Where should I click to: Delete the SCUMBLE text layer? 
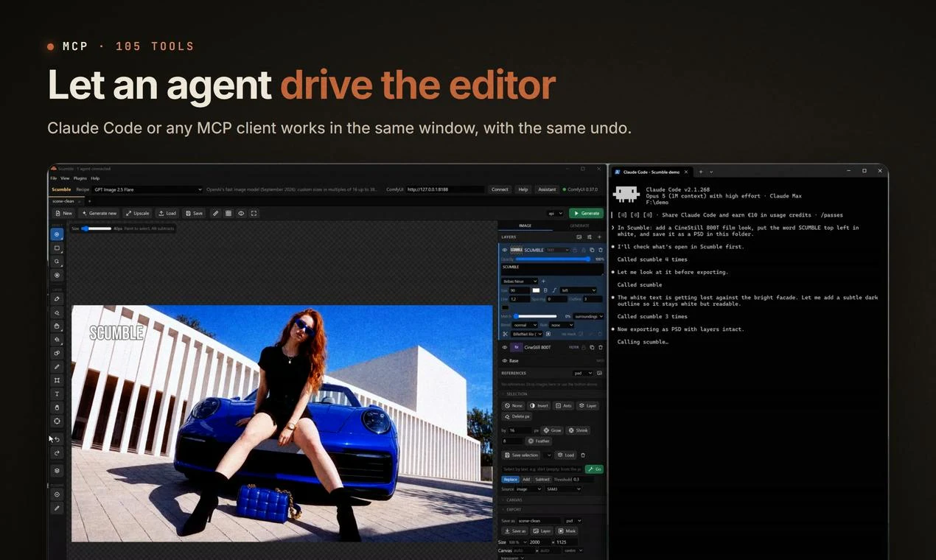tap(601, 250)
